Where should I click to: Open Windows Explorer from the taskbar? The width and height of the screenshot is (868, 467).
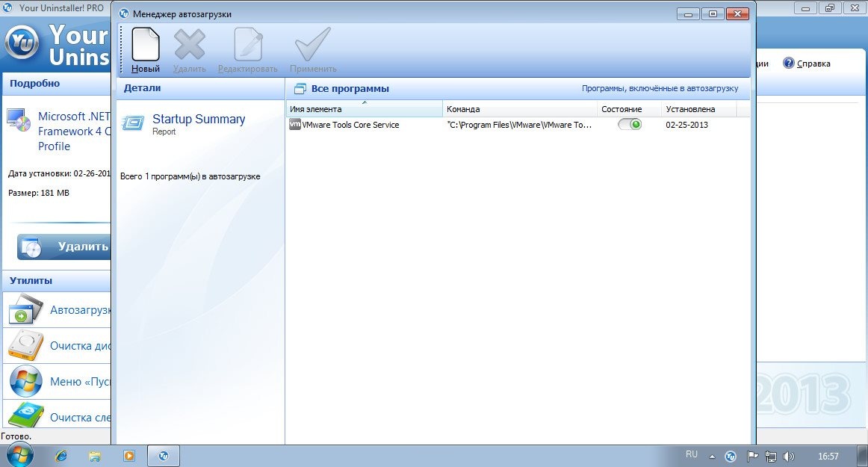pyautogui.click(x=95, y=456)
